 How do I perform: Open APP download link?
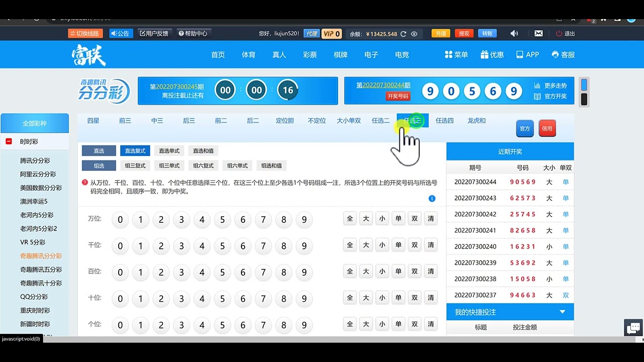point(527,55)
